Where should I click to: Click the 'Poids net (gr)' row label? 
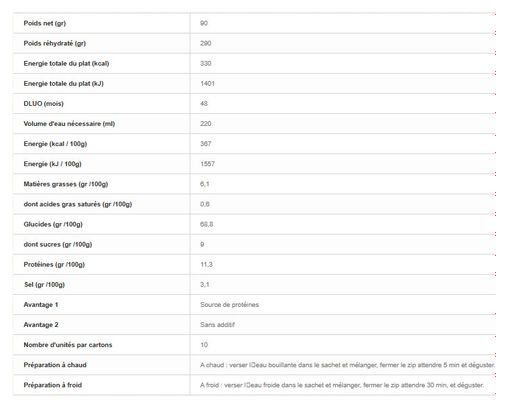tap(45, 23)
